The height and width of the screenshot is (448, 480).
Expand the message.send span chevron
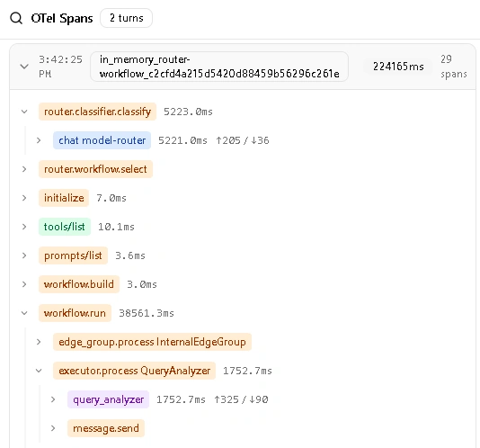pyautogui.click(x=53, y=428)
